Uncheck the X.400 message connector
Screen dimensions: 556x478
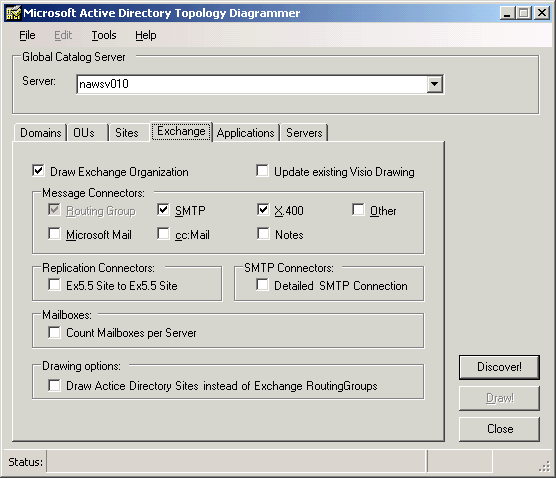(x=263, y=210)
